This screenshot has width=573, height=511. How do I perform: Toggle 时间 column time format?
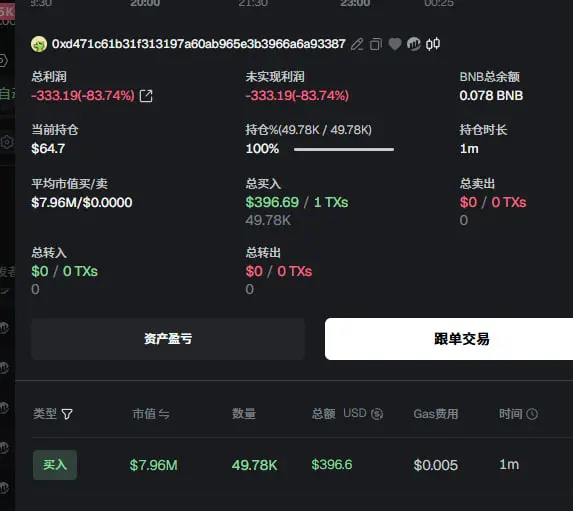point(532,414)
